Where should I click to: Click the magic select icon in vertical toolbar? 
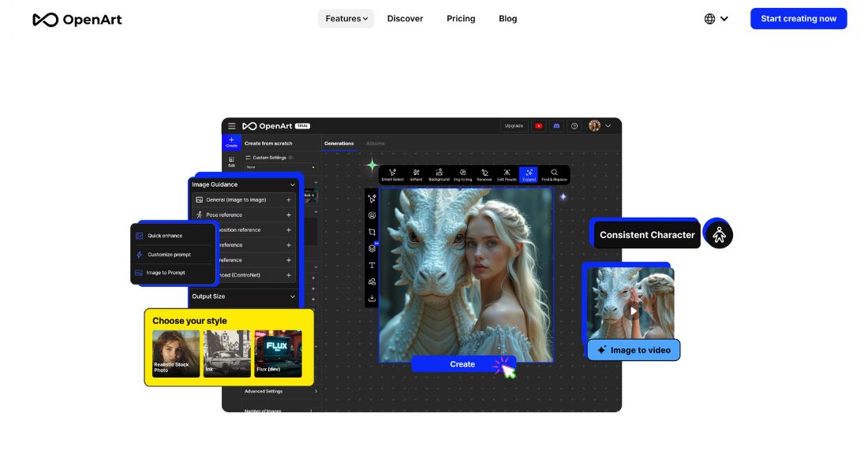click(372, 199)
